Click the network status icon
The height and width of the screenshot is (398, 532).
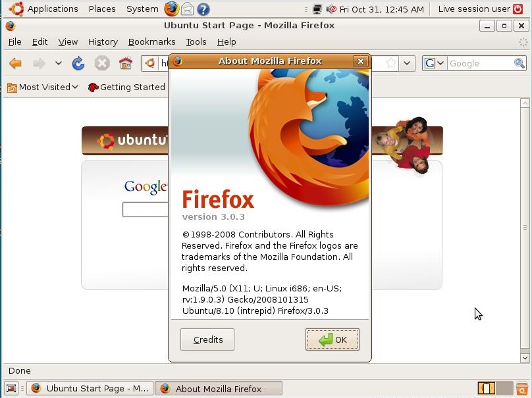pyautogui.click(x=317, y=9)
